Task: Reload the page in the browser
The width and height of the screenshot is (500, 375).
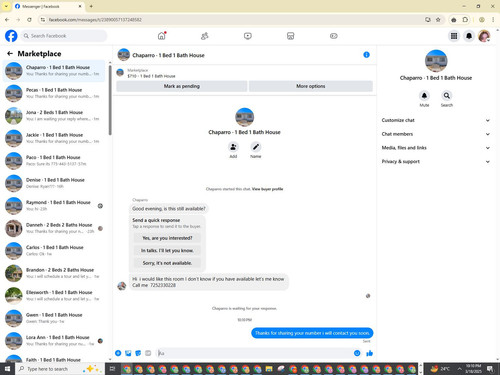Action: pos(29,20)
